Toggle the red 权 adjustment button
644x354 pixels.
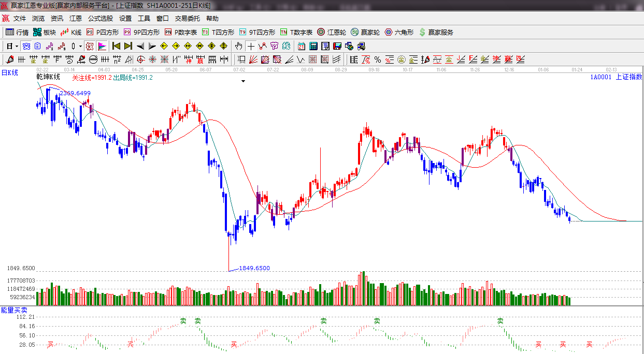point(90,46)
